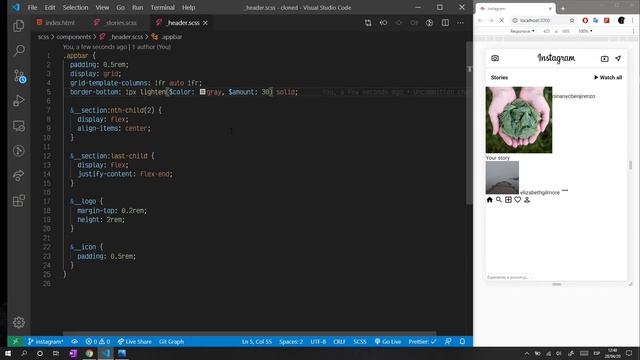Open Git Graph from status bar

pos(171,342)
